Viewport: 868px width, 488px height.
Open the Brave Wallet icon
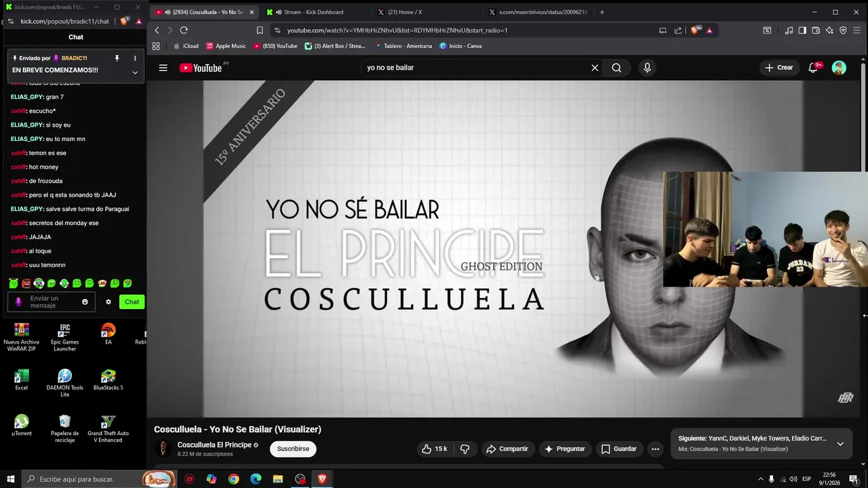tap(816, 30)
